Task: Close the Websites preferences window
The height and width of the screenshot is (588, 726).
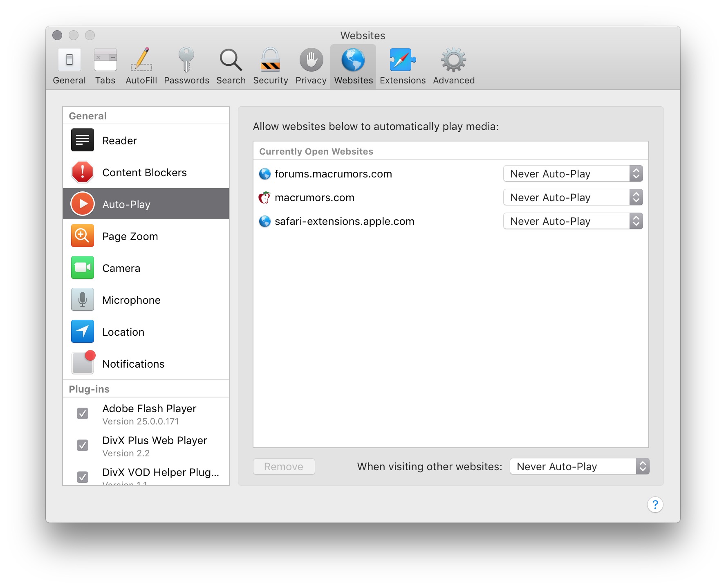Action: [57, 35]
